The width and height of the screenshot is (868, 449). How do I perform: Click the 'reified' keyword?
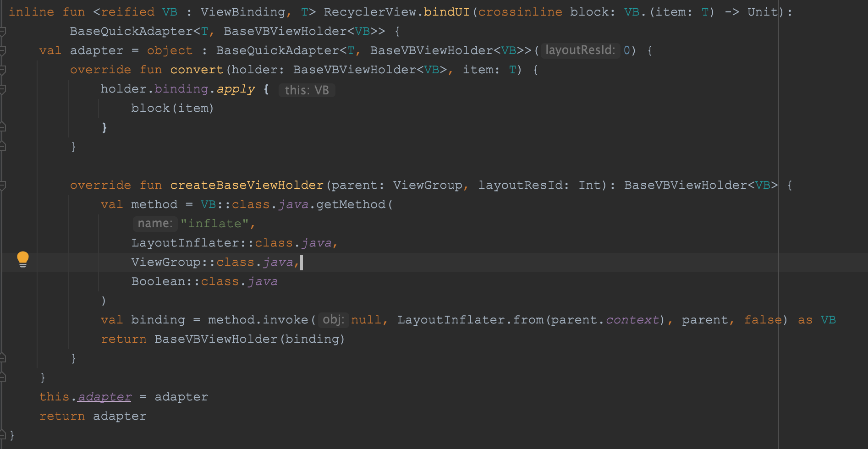(x=127, y=12)
